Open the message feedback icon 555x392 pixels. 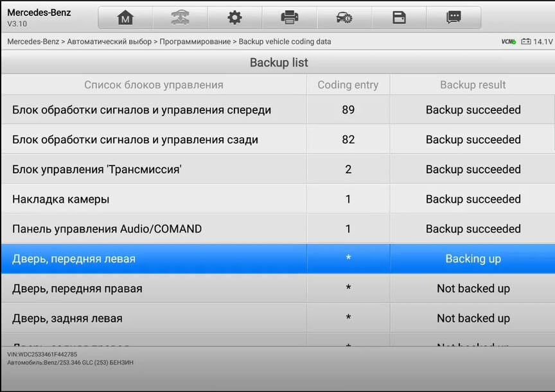(x=454, y=17)
